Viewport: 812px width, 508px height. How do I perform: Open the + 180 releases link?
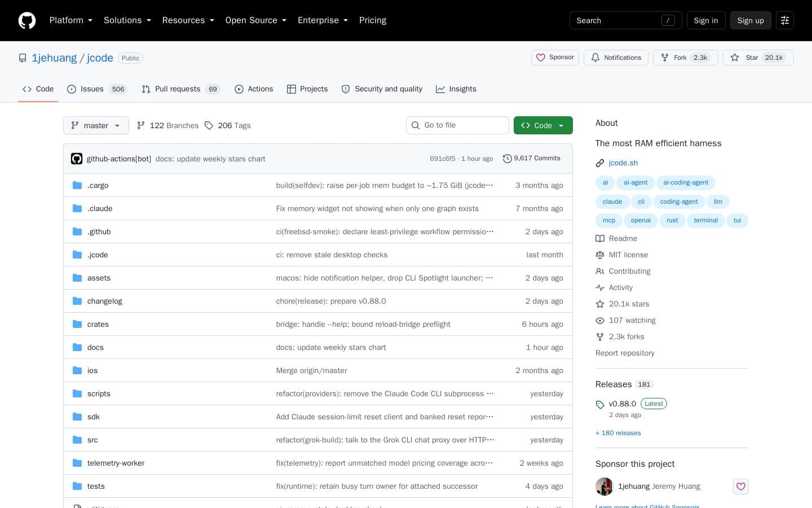(618, 433)
